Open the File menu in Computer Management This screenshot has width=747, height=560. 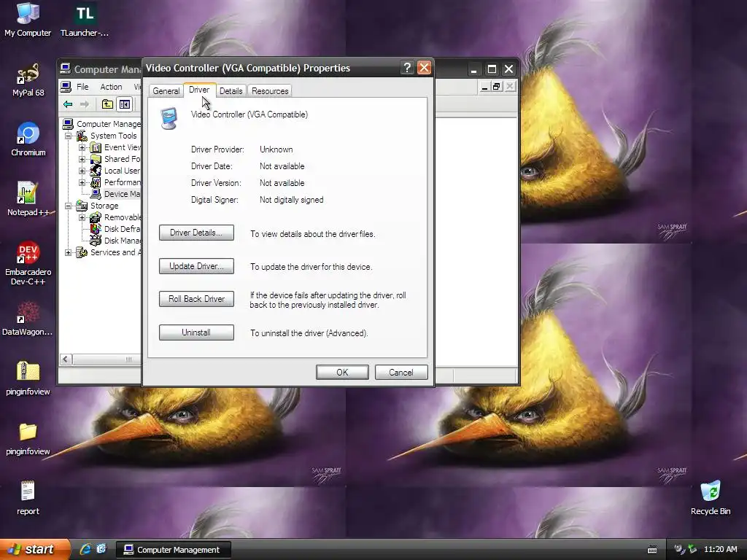[82, 87]
